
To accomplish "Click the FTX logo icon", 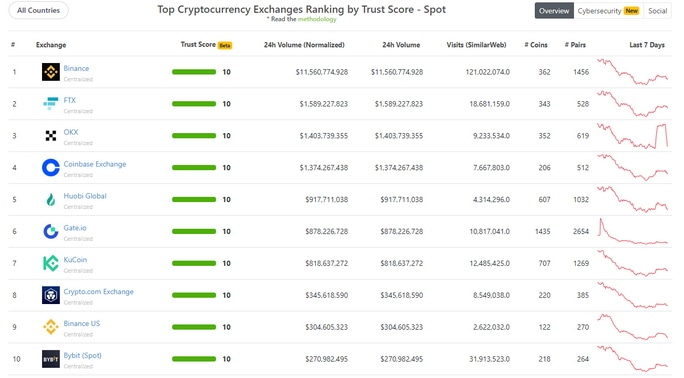I will pyautogui.click(x=51, y=104).
